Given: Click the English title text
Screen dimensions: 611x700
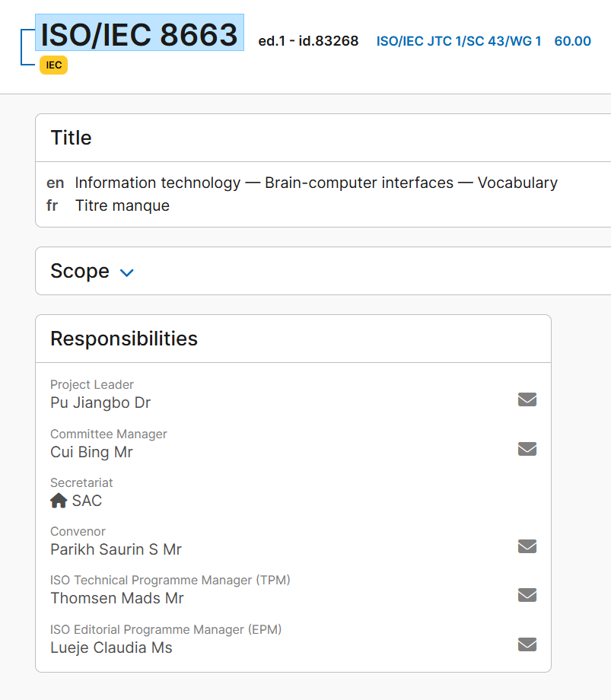Looking at the screenshot, I should coord(316,183).
